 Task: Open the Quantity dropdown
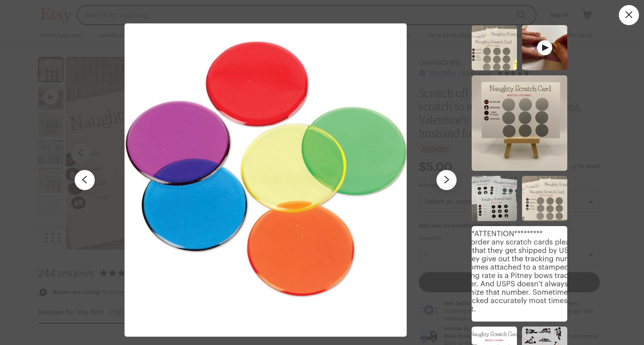[x=509, y=254]
